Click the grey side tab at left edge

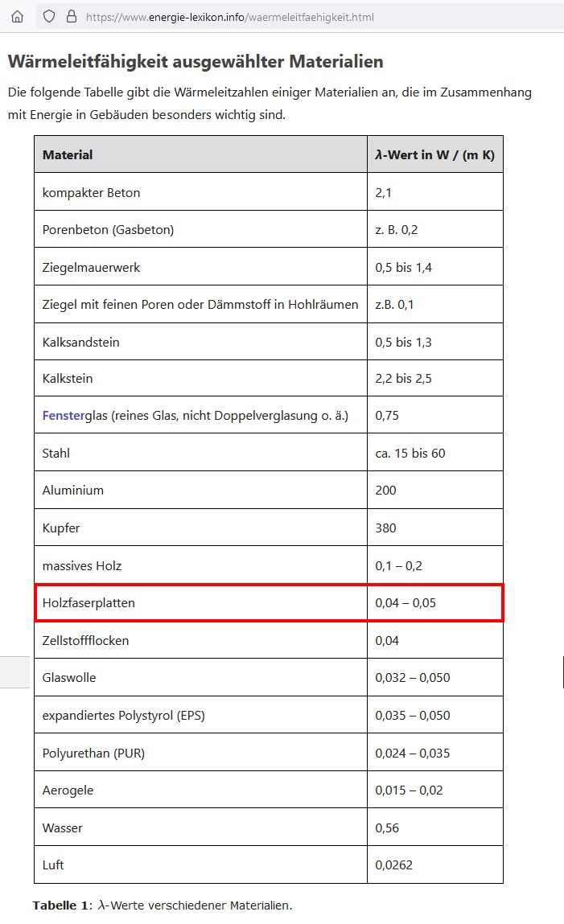(14, 671)
